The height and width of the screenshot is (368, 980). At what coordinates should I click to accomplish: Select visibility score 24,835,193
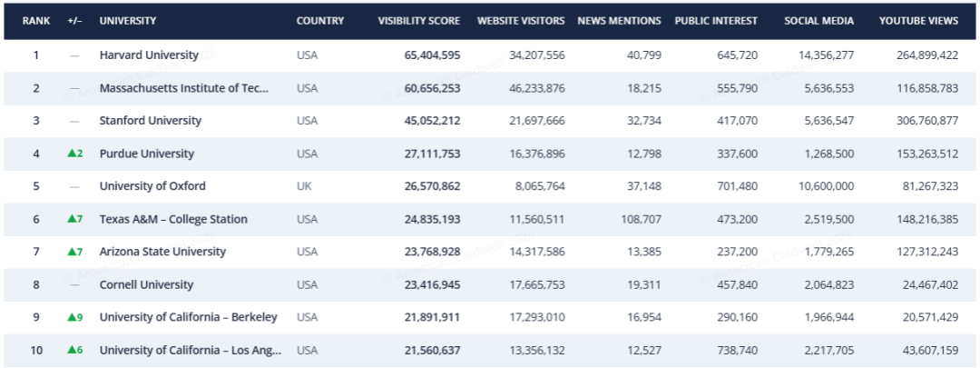tap(432, 219)
